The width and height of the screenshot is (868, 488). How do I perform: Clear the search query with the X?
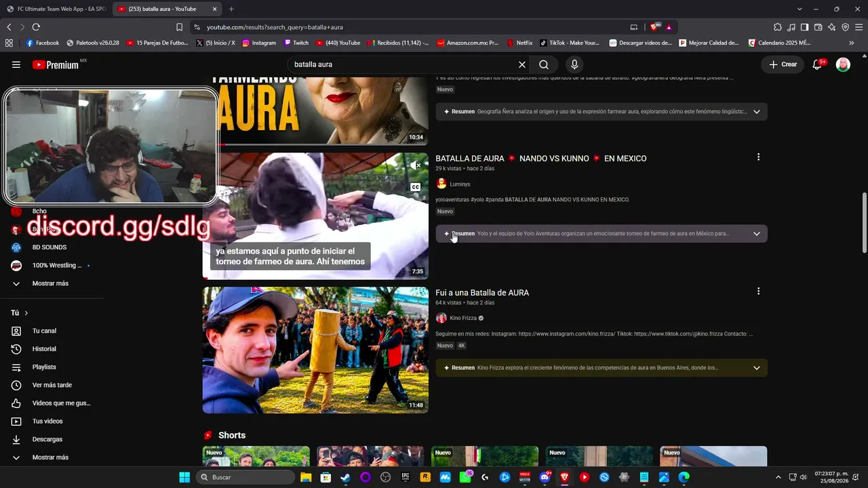[x=522, y=64]
